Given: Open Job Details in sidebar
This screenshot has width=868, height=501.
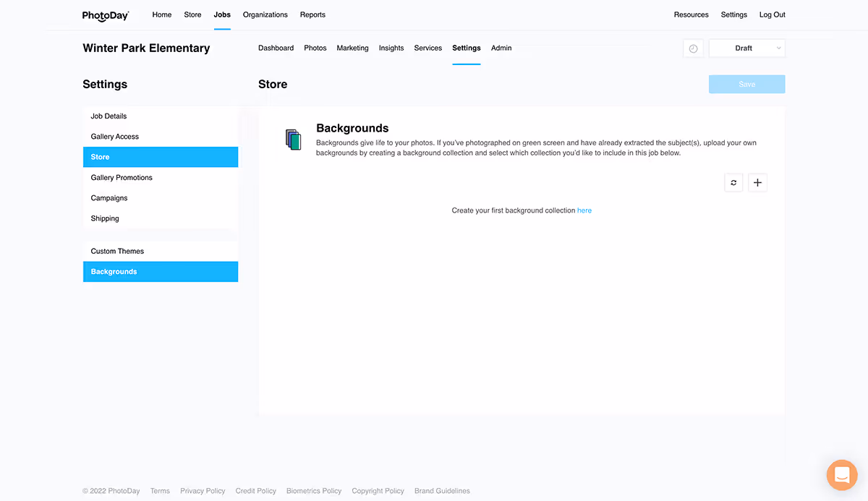Looking at the screenshot, I should (161, 116).
